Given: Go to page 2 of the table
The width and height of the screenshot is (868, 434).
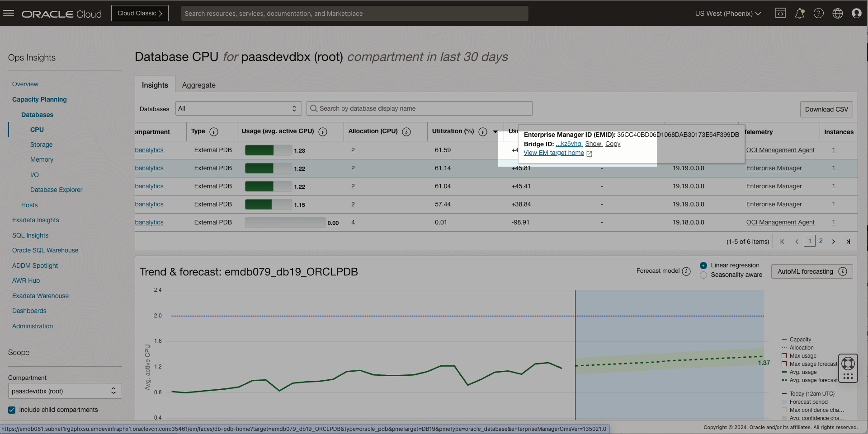Looking at the screenshot, I should (x=821, y=241).
